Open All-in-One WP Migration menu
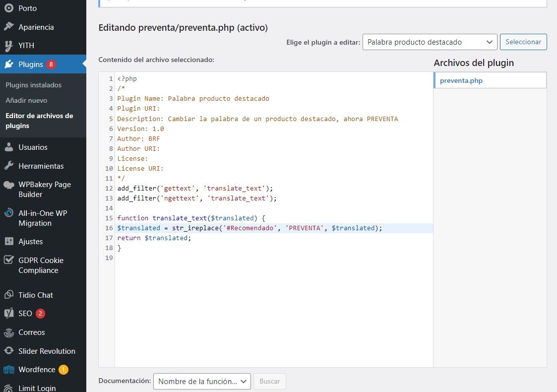This screenshot has height=392, width=557. (x=43, y=218)
